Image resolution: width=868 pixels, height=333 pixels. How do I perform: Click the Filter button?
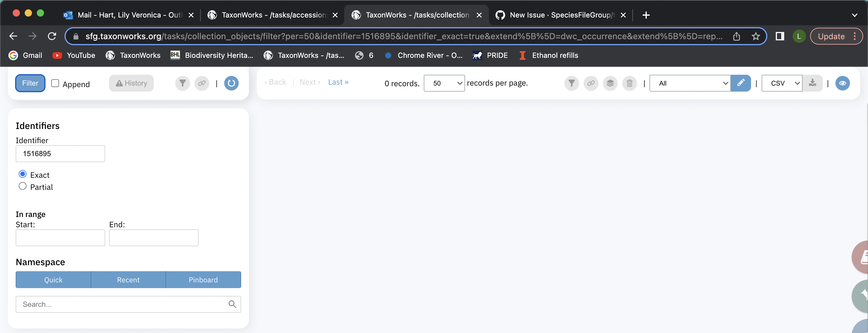30,83
